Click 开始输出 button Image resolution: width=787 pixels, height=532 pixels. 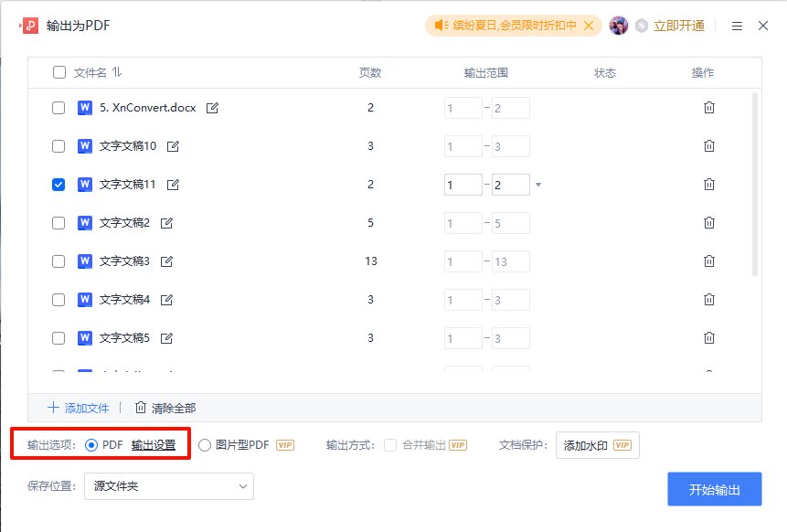(714, 489)
